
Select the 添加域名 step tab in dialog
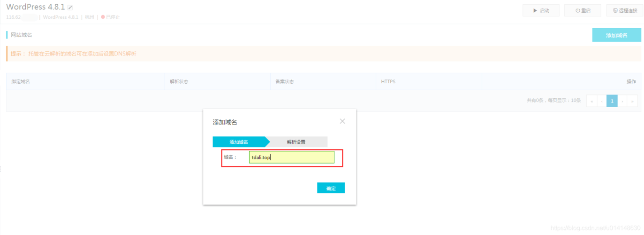[239, 142]
